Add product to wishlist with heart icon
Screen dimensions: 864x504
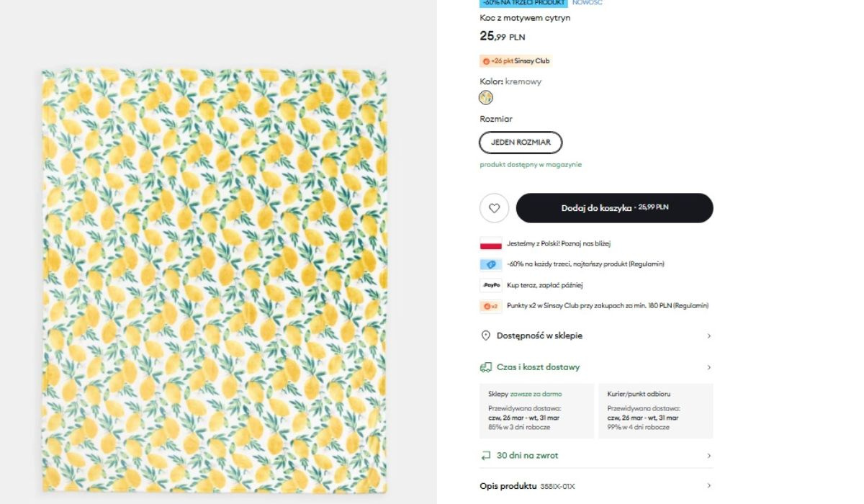494,208
